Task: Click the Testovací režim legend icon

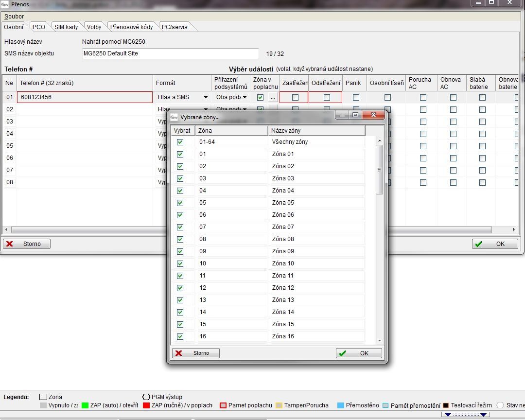Action: [x=446, y=405]
